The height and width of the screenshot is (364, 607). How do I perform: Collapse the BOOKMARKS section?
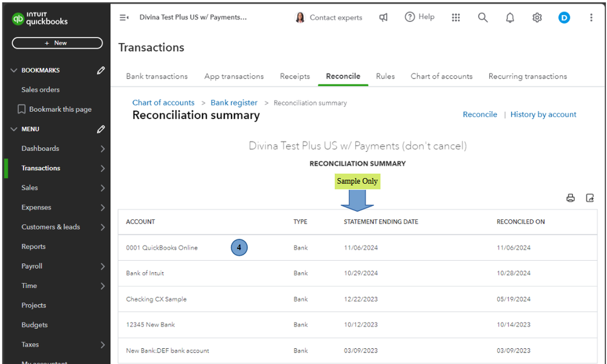pyautogui.click(x=15, y=70)
